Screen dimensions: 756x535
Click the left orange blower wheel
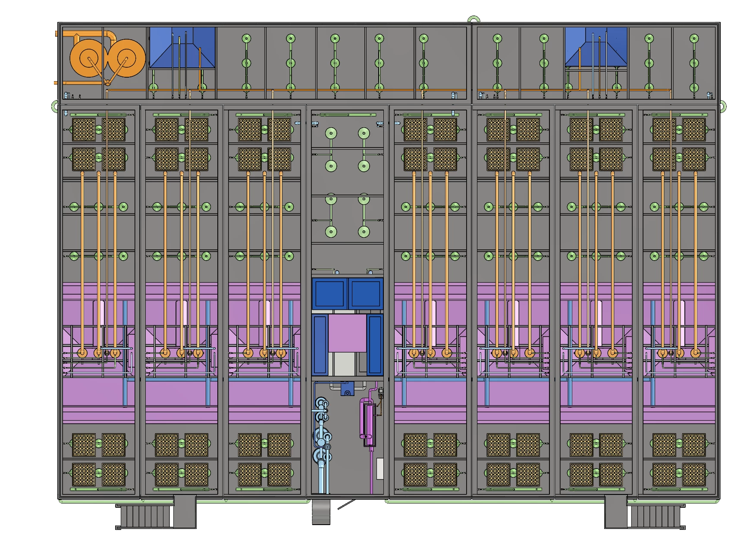pos(89,59)
